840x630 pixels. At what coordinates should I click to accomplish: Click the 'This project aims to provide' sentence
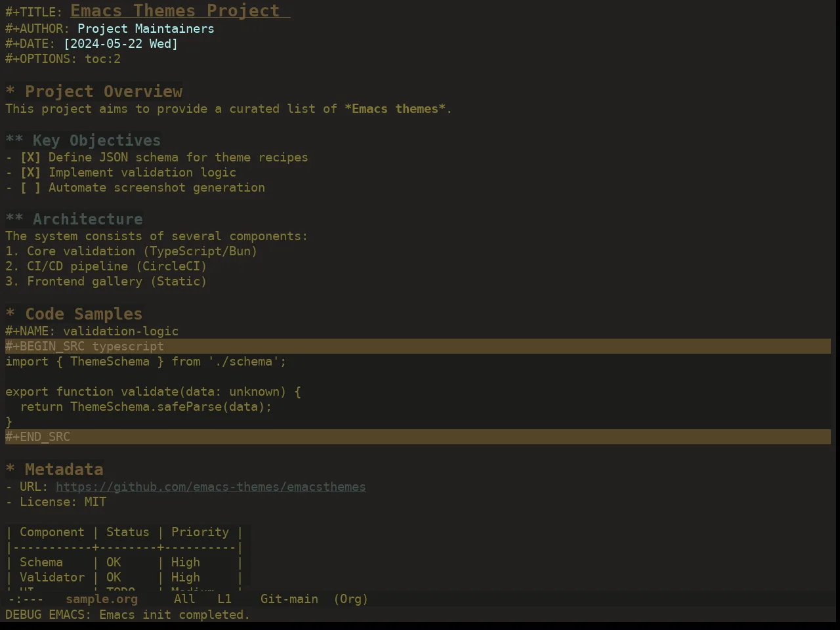pyautogui.click(x=228, y=109)
